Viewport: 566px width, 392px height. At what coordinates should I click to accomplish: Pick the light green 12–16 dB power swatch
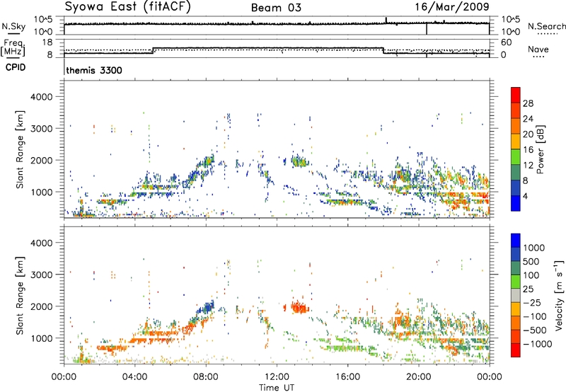[516, 156]
